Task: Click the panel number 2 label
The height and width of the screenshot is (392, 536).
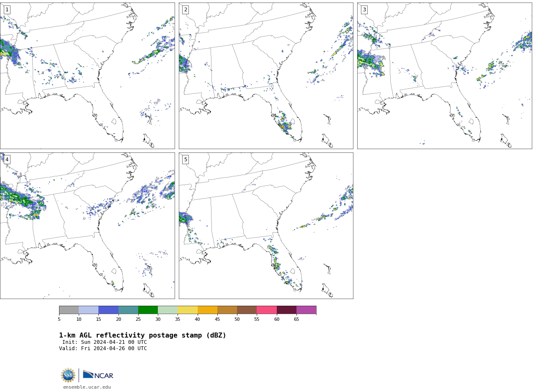Action: click(186, 10)
